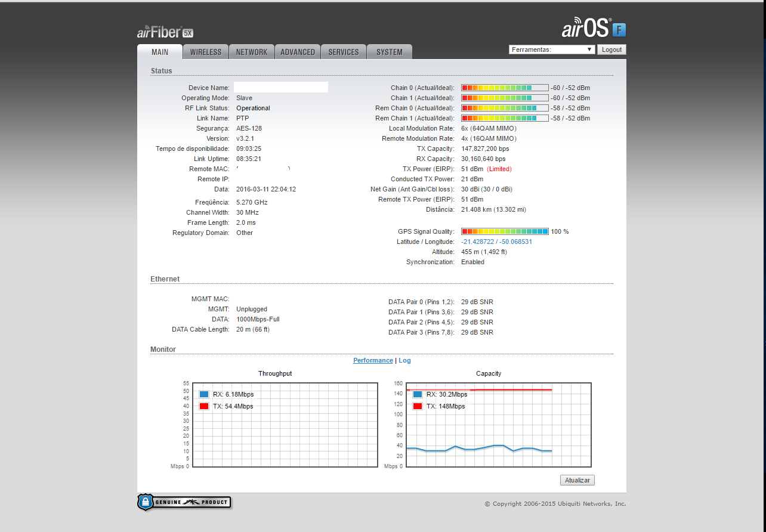Switch to the SYSTEM tab

pyautogui.click(x=390, y=52)
